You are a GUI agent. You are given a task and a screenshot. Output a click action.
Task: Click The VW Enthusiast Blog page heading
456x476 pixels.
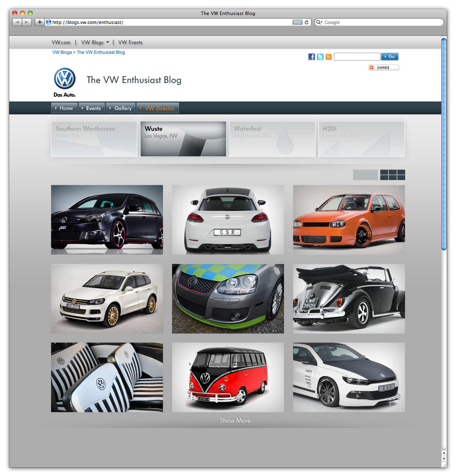134,80
